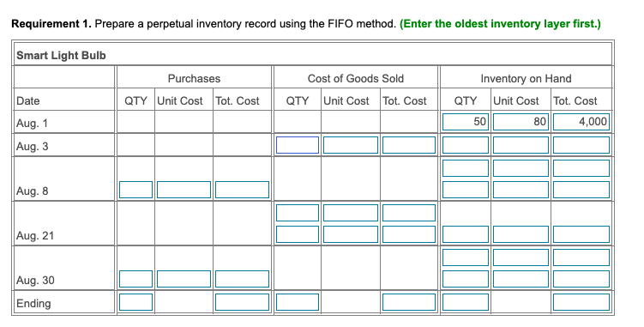Click the Aug. 30 first-layer inventory QTY field

tap(466, 257)
